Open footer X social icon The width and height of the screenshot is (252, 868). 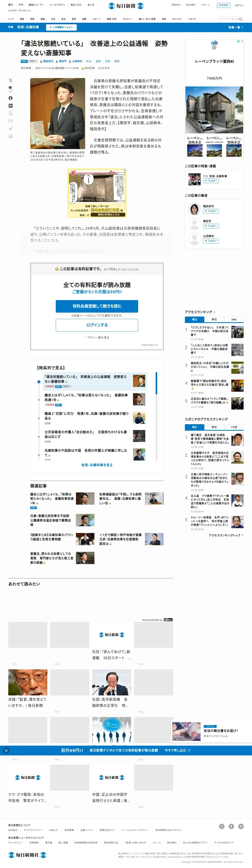pyautogui.click(x=222, y=826)
